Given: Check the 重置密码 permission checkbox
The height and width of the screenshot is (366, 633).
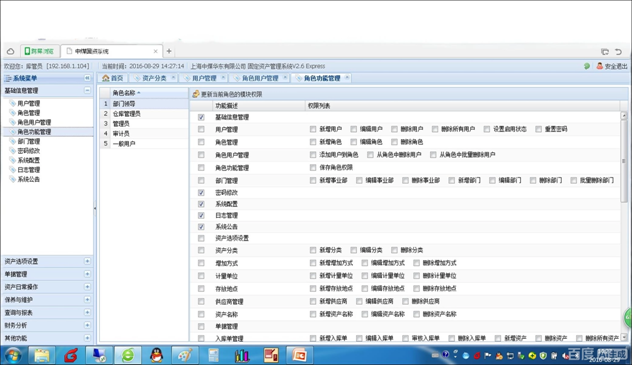Looking at the screenshot, I should [538, 129].
